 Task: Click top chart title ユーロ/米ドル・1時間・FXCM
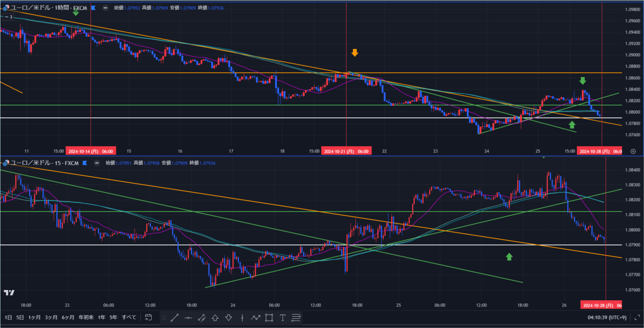[49, 8]
